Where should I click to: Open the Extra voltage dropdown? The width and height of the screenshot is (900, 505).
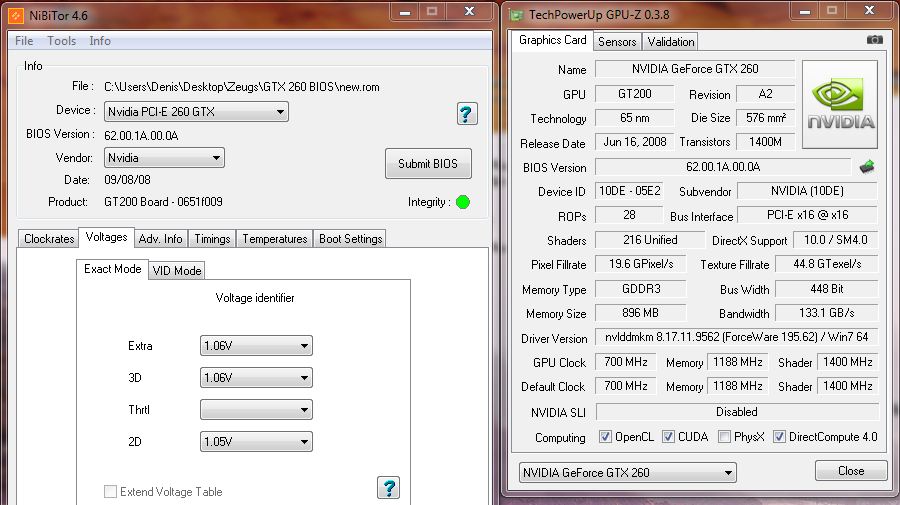coord(256,345)
